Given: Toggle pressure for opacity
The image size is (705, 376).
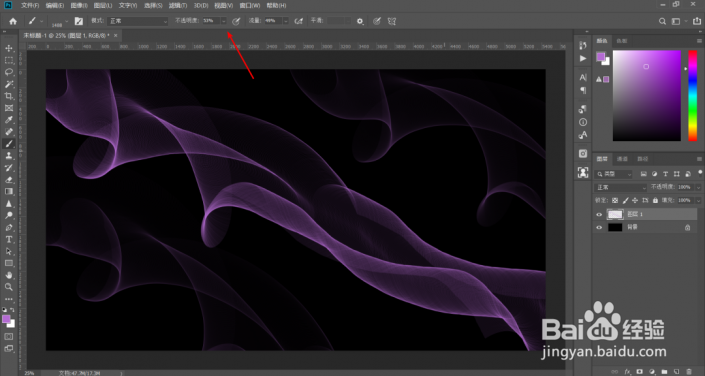Looking at the screenshot, I should pyautogui.click(x=236, y=21).
